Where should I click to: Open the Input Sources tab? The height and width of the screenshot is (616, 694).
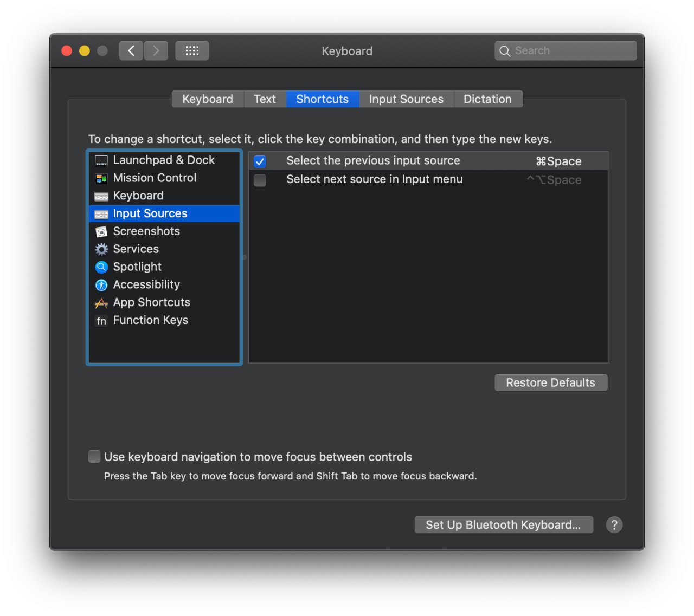click(x=406, y=99)
